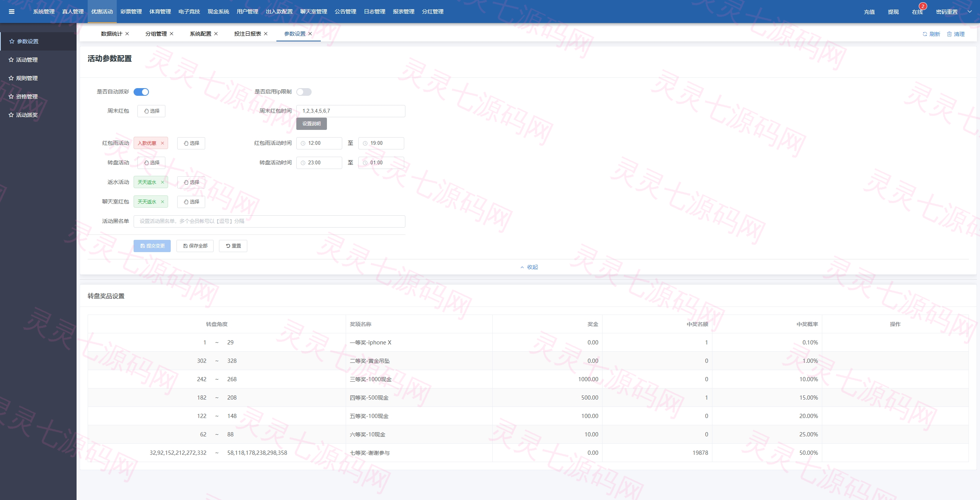Open the 系统管理 top menu
Viewport: 980px width, 500px height.
44,11
